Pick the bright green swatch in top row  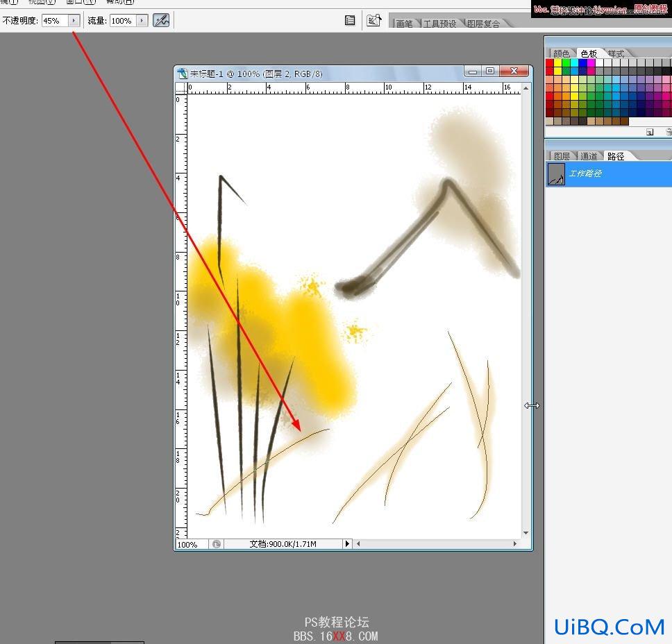566,62
